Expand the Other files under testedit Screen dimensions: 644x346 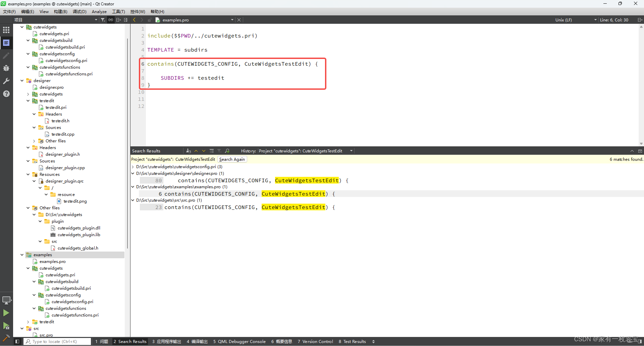click(34, 141)
